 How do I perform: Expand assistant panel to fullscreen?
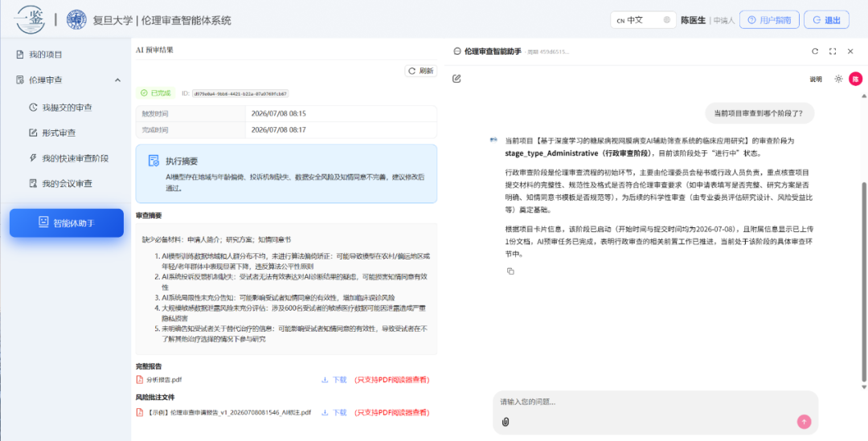coord(833,51)
